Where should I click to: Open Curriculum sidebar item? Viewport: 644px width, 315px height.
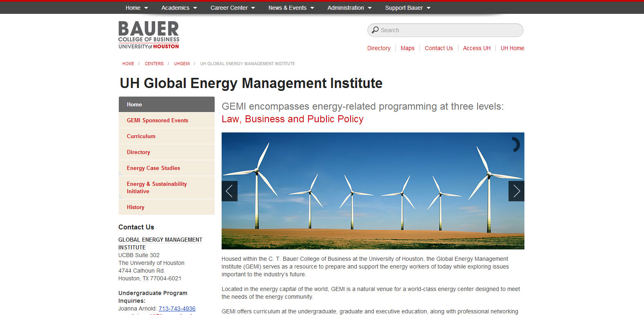point(167,136)
